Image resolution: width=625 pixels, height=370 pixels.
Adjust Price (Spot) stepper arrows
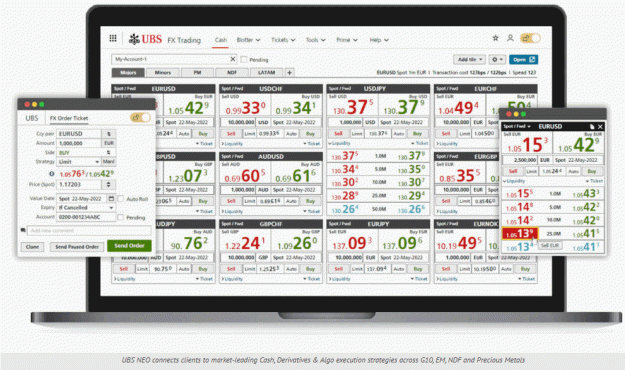pos(108,185)
